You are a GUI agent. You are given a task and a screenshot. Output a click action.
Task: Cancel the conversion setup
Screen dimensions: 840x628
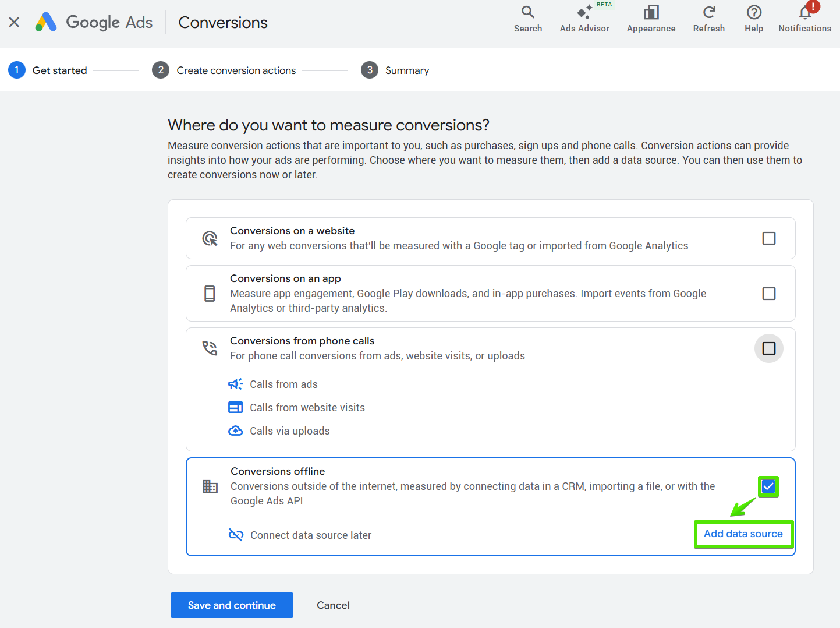coord(333,605)
